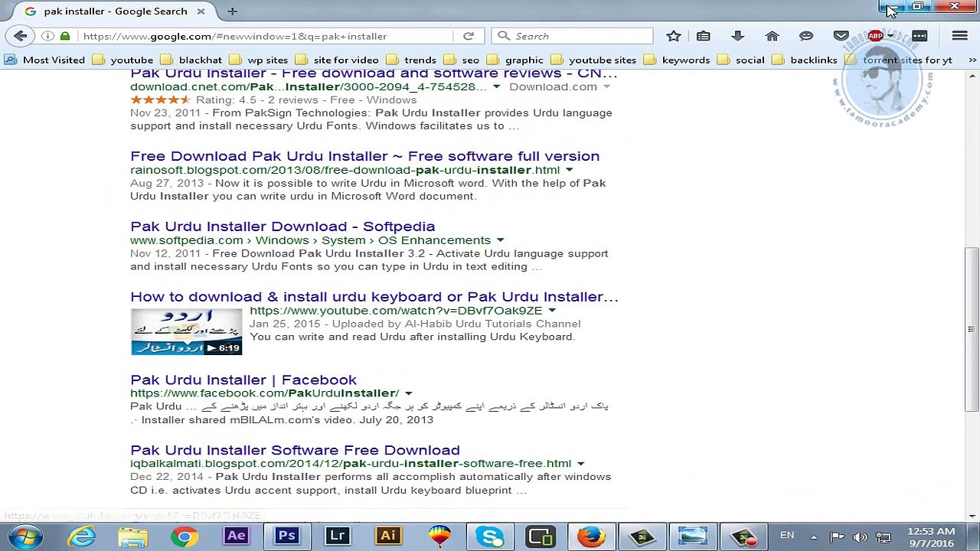Expand arrow next to iqbalkalmati.blogspot.com URL
This screenshot has height=551, width=980.
[x=580, y=464]
